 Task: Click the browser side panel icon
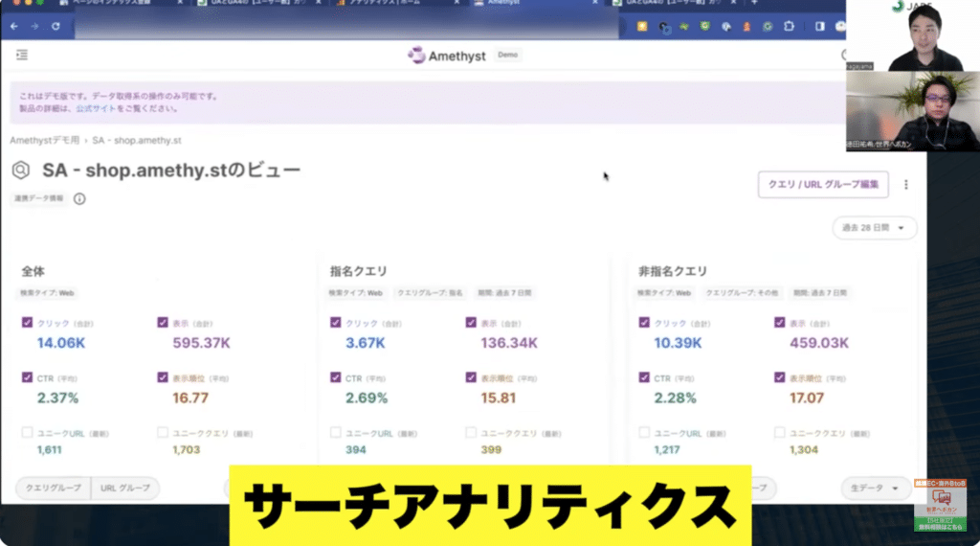(x=819, y=26)
